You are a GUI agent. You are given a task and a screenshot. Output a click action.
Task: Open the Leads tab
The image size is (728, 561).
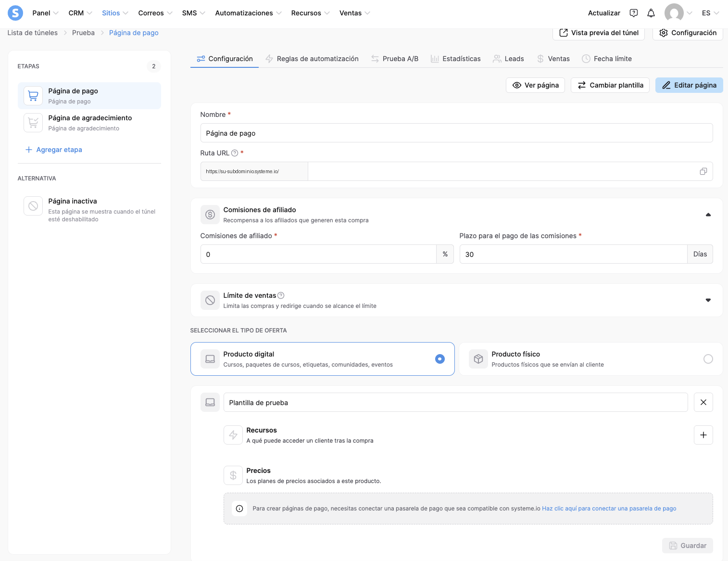[508, 59]
